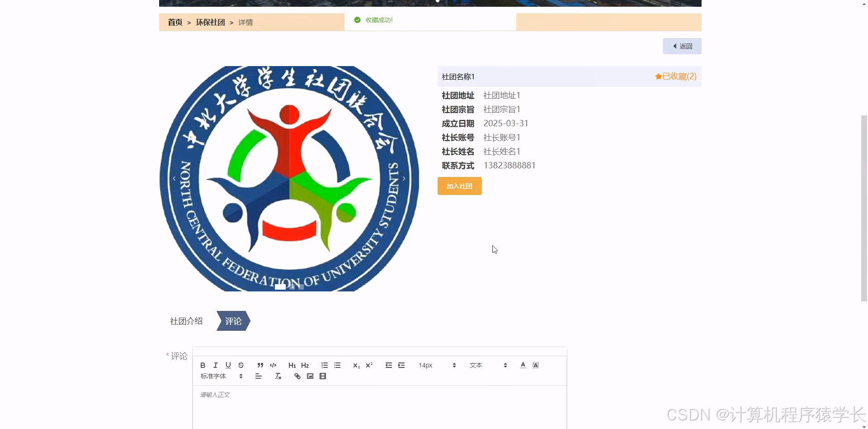The height and width of the screenshot is (429, 868).
Task: Toggle italic formatting in the comment editor
Action: pos(216,365)
